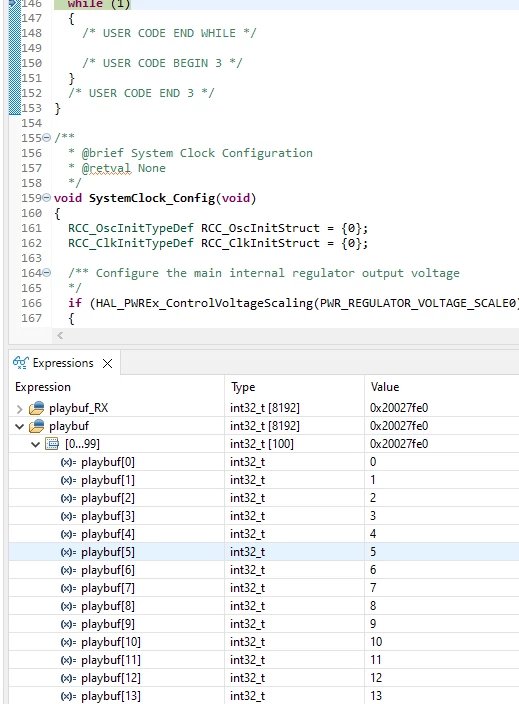Click the current instruction arrow at line 146
This screenshot has height=704, width=519.
pos(14,4)
